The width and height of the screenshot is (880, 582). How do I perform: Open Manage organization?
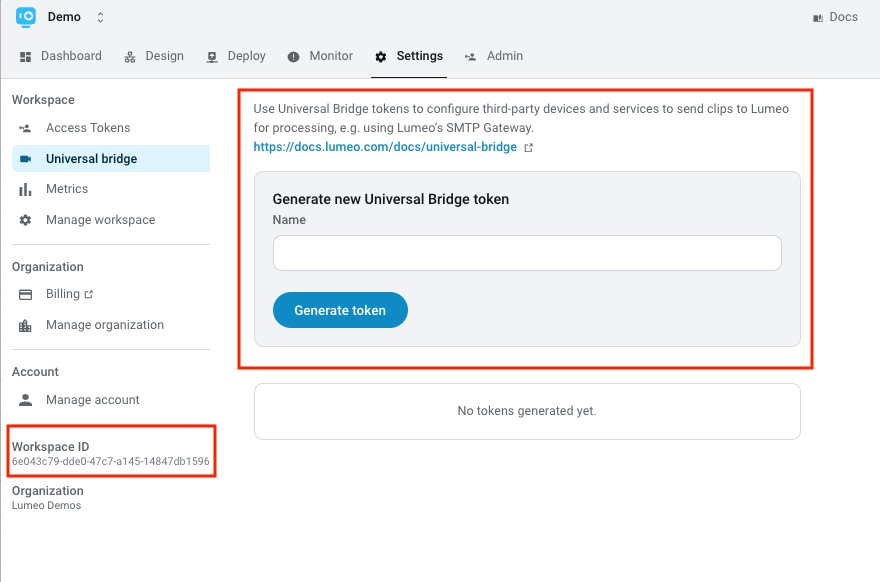[111, 325]
